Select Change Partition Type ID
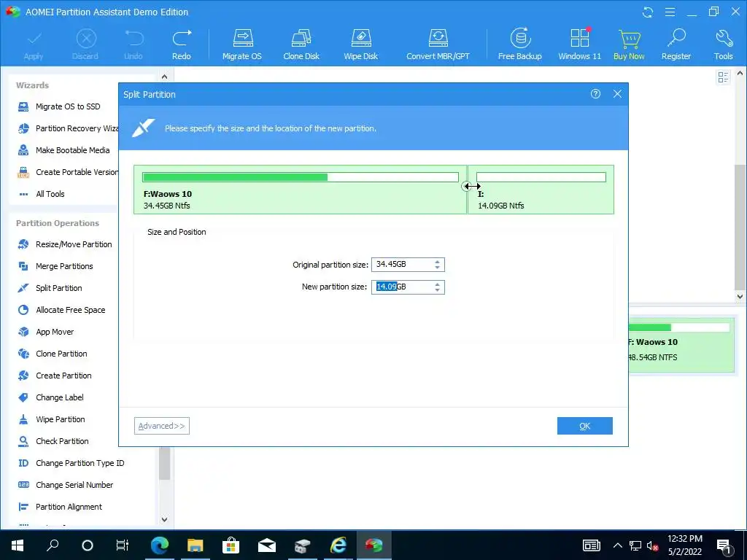747x560 pixels. [71, 463]
